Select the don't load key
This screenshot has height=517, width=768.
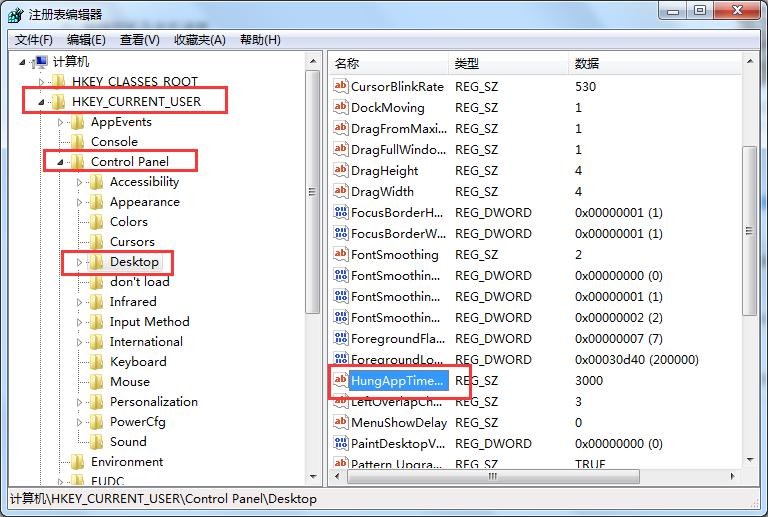(x=140, y=282)
